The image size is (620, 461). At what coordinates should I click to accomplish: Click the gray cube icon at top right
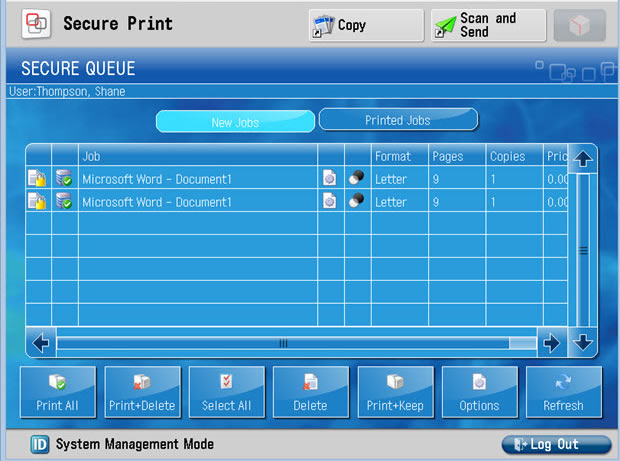tap(579, 25)
